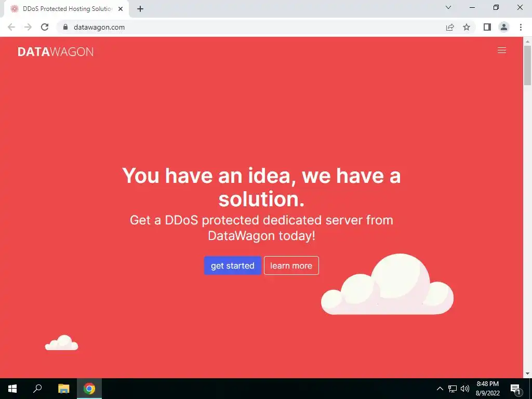Open Chrome profile avatar

point(504,27)
